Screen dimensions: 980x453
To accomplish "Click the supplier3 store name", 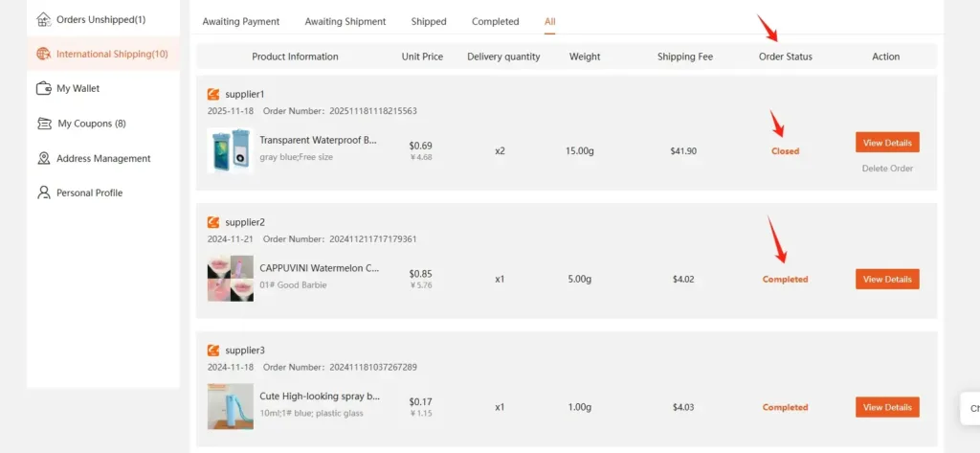I will pos(245,351).
